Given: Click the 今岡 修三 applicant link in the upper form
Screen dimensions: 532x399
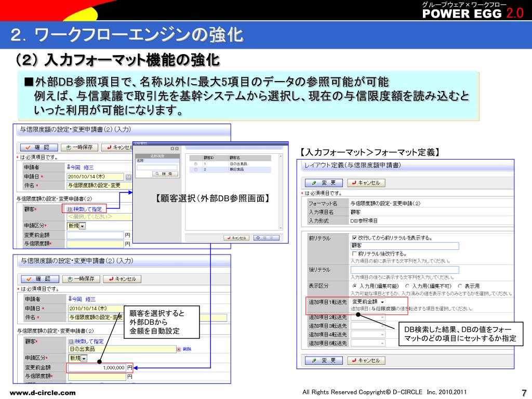Looking at the screenshot, I should click(83, 167).
